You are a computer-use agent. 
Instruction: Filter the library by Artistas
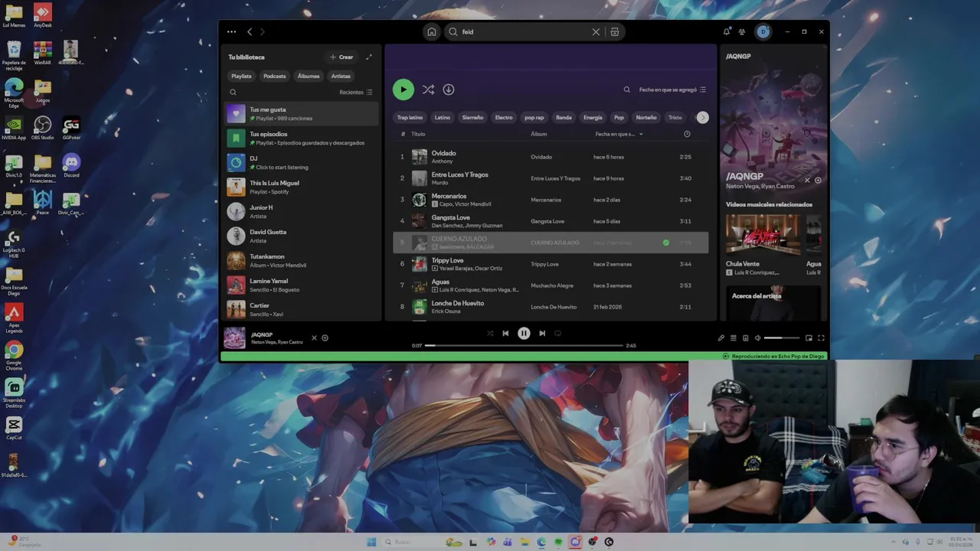click(x=341, y=77)
